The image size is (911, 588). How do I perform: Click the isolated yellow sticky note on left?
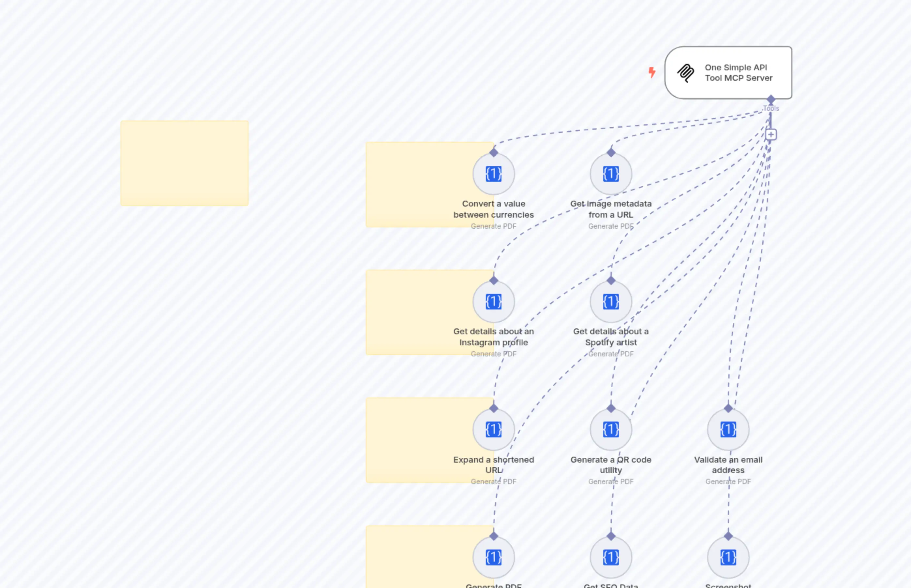pos(184,164)
